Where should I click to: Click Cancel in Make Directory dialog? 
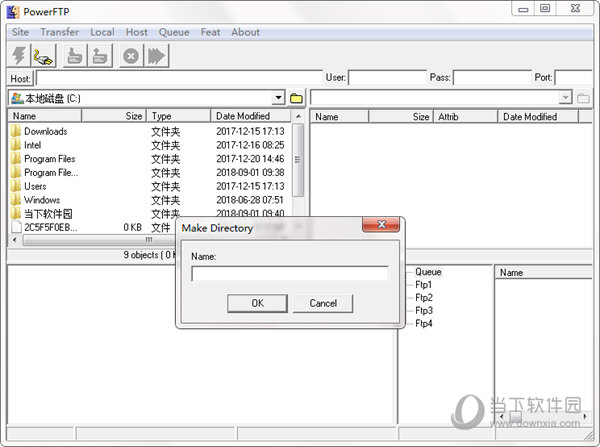coord(323,303)
